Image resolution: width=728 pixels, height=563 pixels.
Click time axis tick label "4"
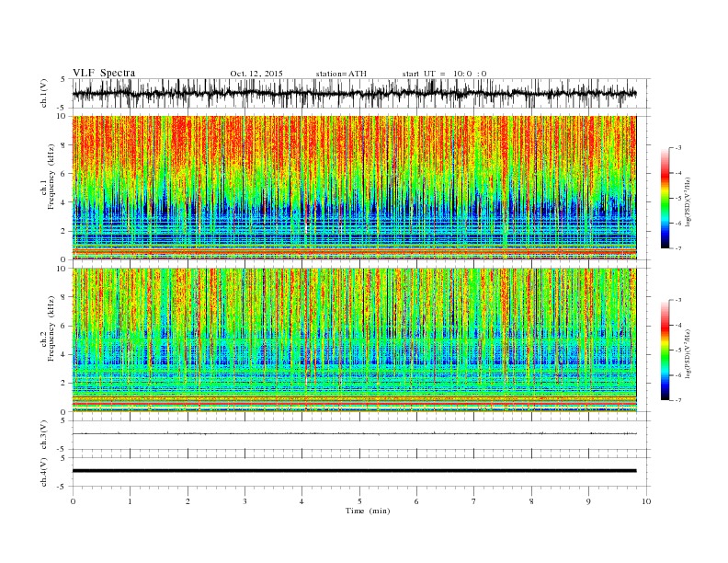tap(302, 501)
